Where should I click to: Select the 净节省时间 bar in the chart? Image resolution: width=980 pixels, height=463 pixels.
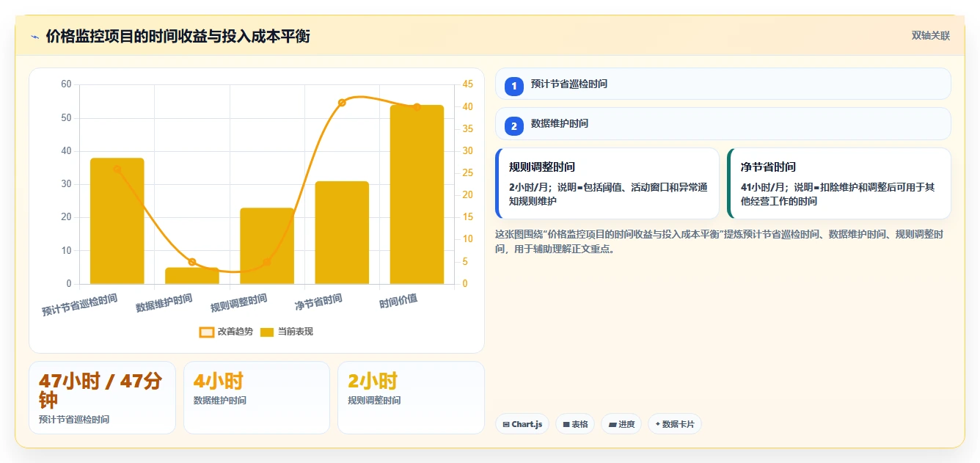(x=342, y=233)
